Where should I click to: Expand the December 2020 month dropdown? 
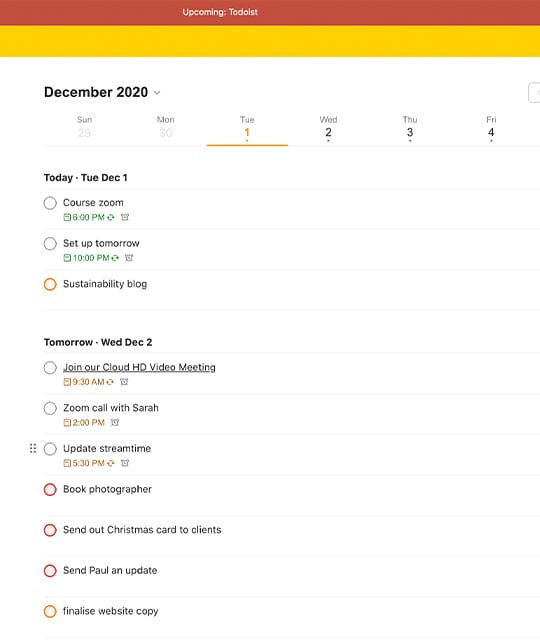click(x=157, y=93)
